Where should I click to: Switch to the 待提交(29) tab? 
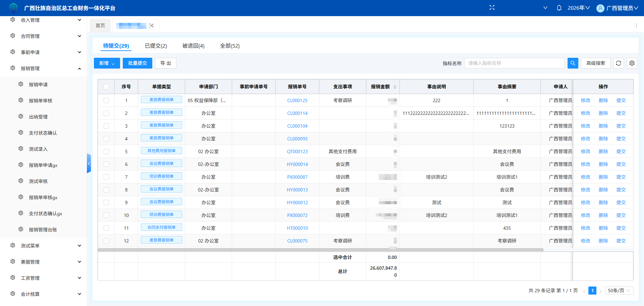coord(116,46)
